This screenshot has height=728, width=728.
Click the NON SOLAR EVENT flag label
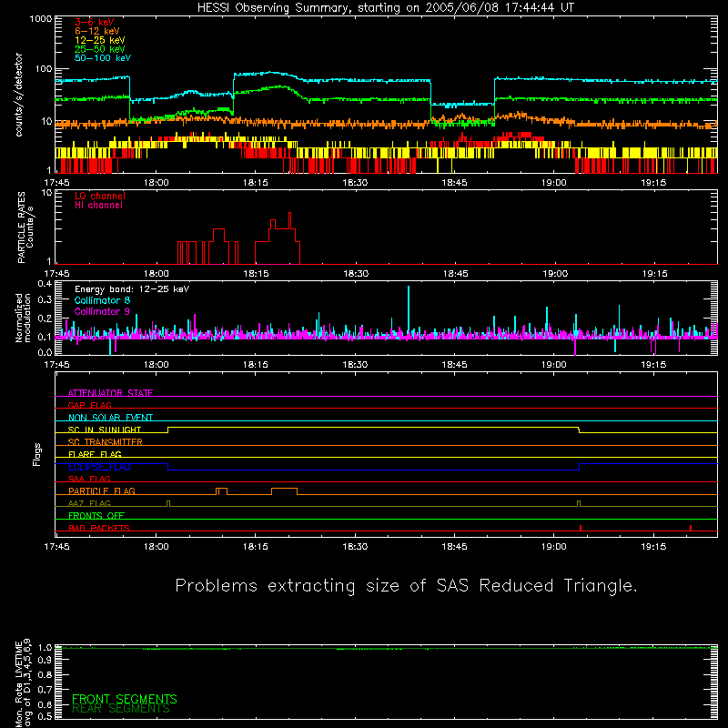tap(110, 418)
